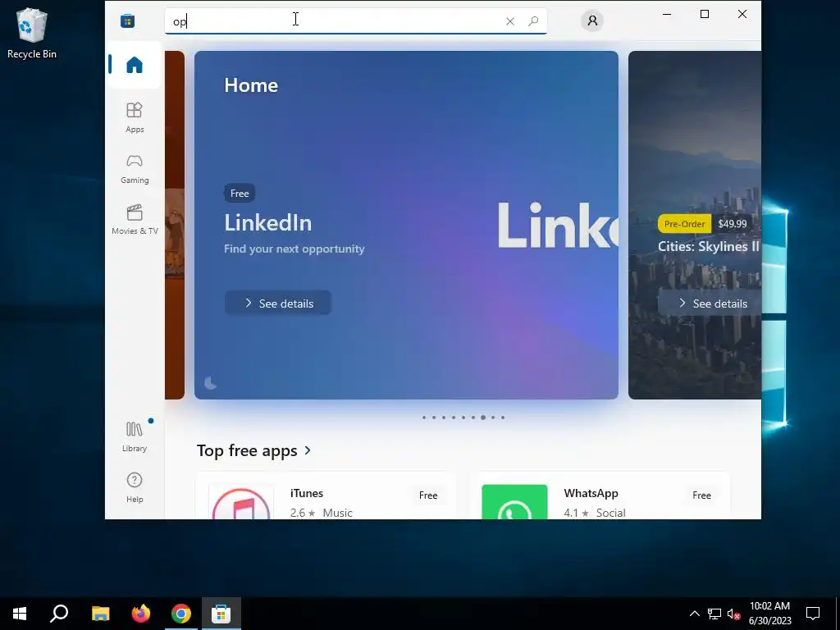See details for LinkedIn
The width and height of the screenshot is (840, 630).
(278, 304)
